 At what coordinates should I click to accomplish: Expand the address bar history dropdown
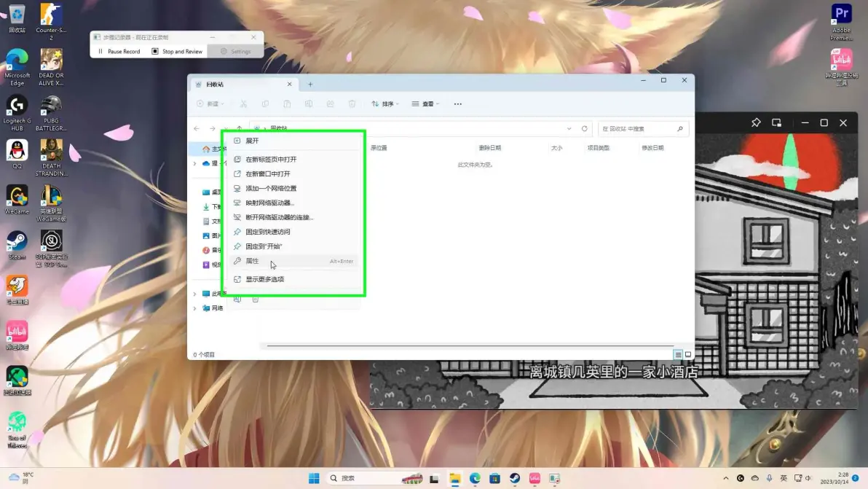(x=569, y=128)
